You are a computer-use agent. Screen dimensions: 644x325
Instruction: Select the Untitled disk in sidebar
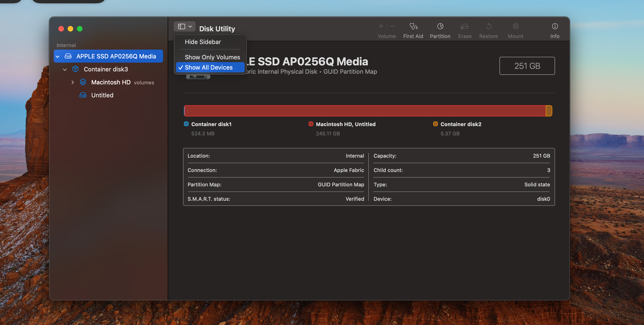pyautogui.click(x=102, y=95)
